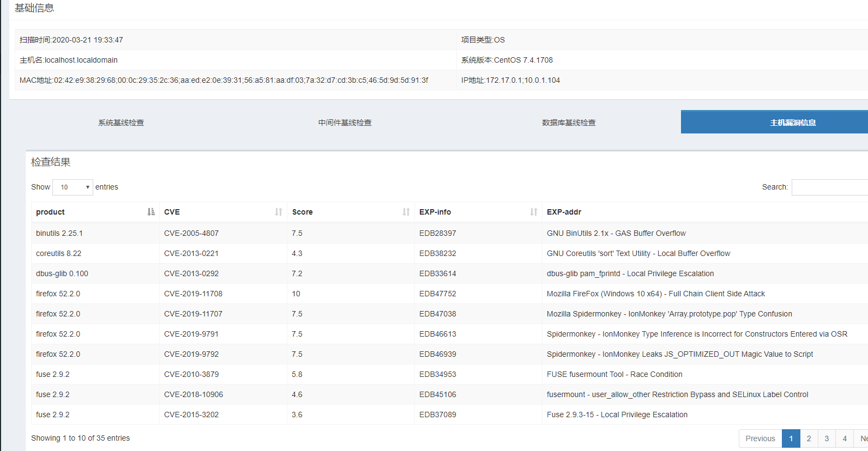This screenshot has width=868, height=451.
Task: Click 系统版本 CentOS 7.4.1708 text
Action: point(507,60)
